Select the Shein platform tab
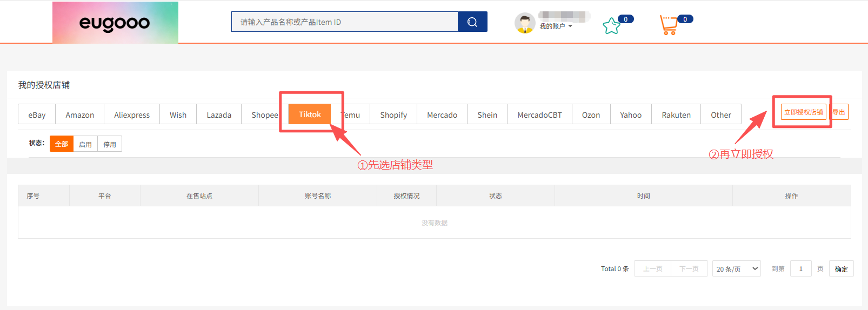The height and width of the screenshot is (310, 868). 487,114
